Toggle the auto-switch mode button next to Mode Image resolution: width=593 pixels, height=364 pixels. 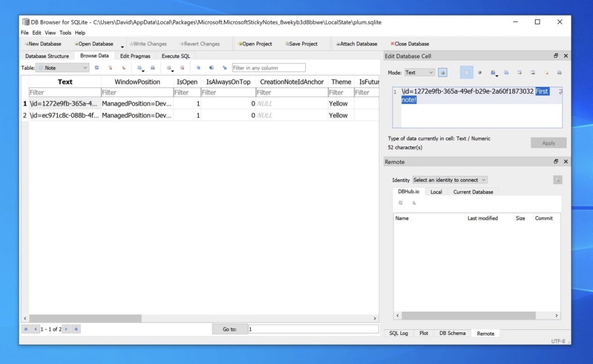pos(442,72)
